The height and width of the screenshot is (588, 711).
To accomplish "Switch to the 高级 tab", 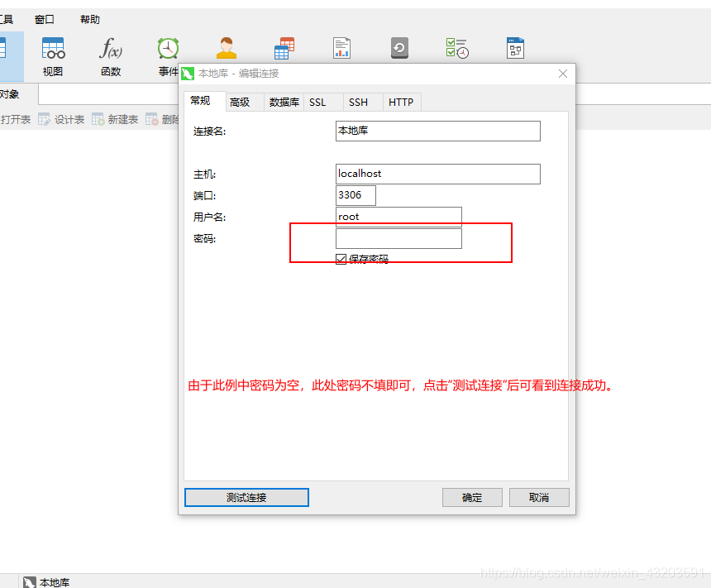I will tap(240, 103).
